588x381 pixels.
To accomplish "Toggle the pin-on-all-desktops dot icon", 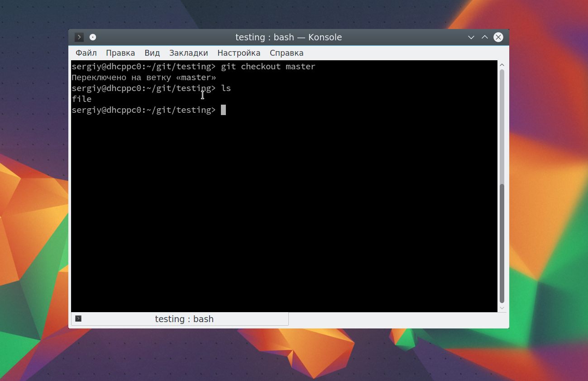I will 93,37.
